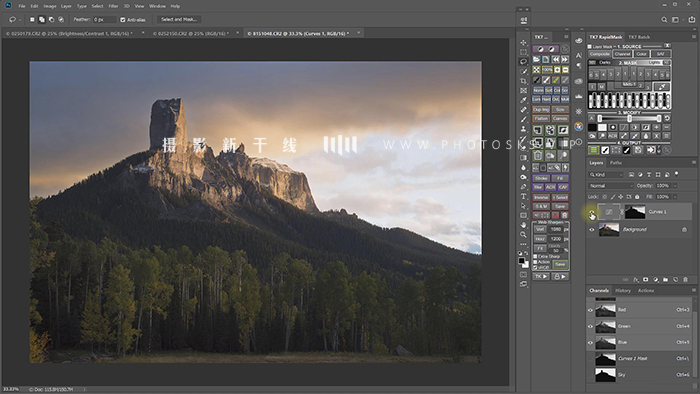Open the Filter menu
The width and height of the screenshot is (700, 394).
[x=113, y=6]
